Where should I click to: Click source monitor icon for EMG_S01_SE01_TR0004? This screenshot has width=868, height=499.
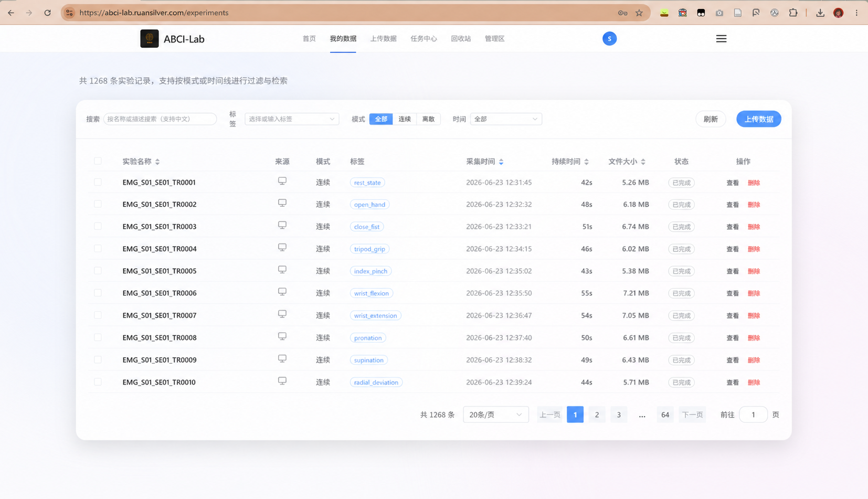(282, 247)
